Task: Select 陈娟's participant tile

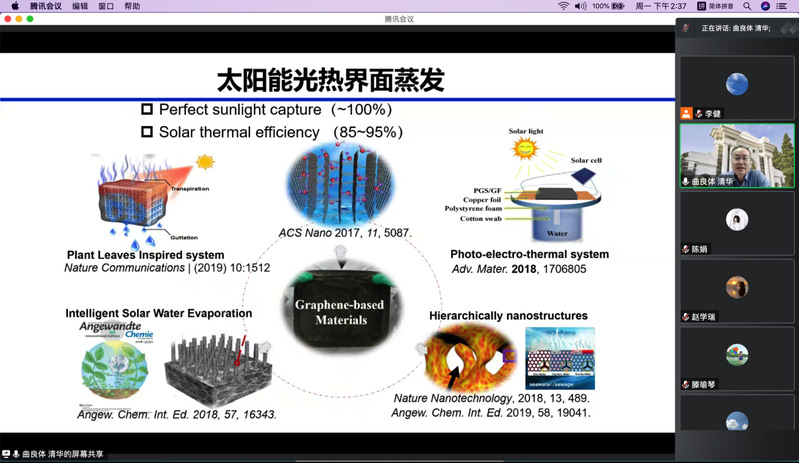Action: pos(737,223)
